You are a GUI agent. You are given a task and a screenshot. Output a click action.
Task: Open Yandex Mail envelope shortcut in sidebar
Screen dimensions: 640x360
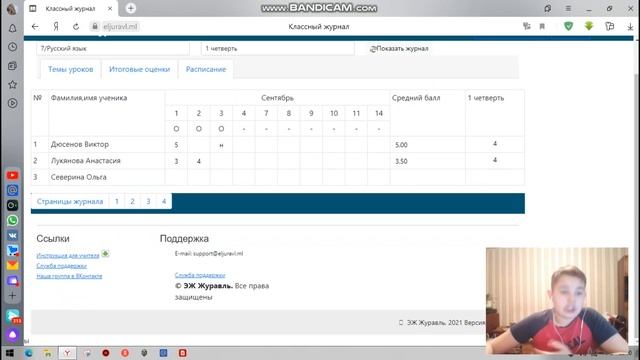[x=12, y=265]
